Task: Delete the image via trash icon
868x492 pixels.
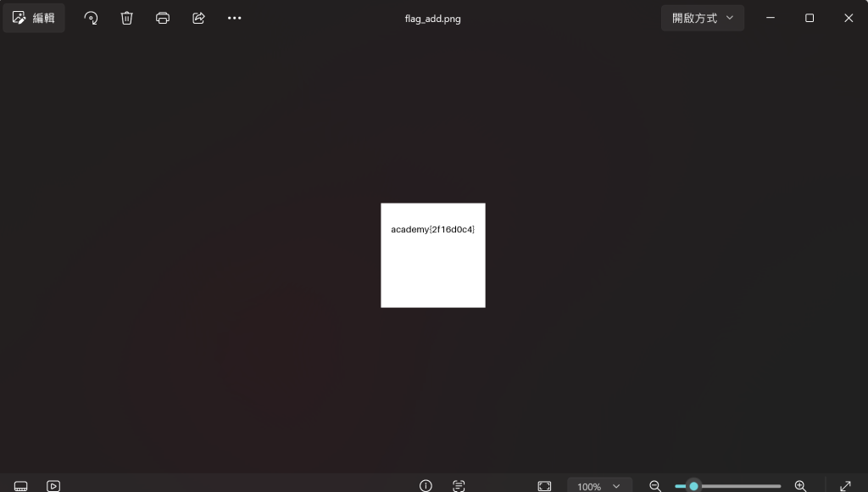Action: tap(127, 18)
